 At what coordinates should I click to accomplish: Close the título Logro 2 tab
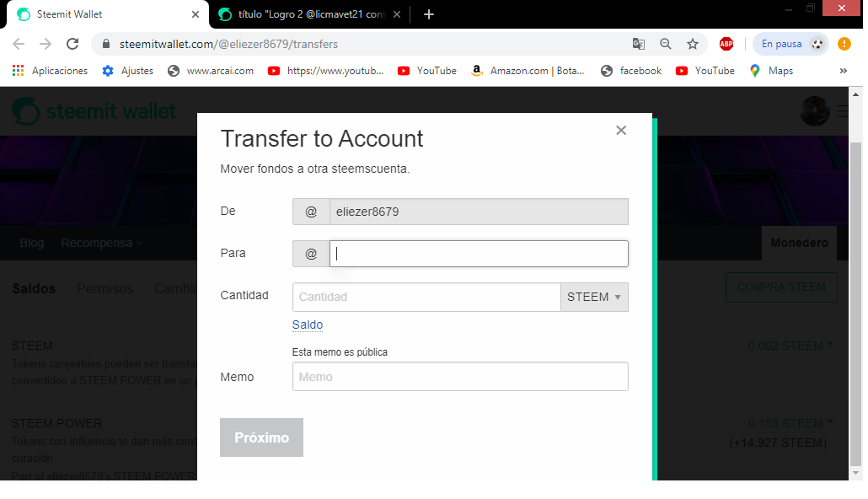point(396,14)
